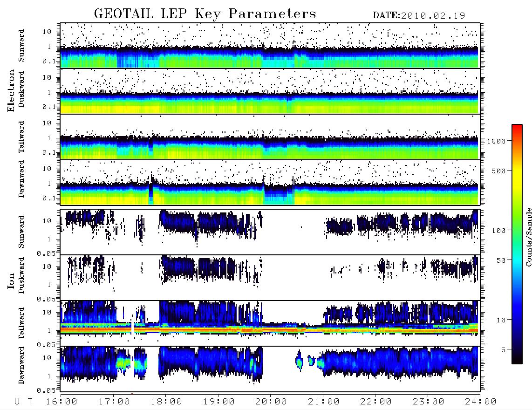Viewport: 532px width, 410px height.
Task: Click the Ion Sunward spectrogram panel
Action: point(270,232)
